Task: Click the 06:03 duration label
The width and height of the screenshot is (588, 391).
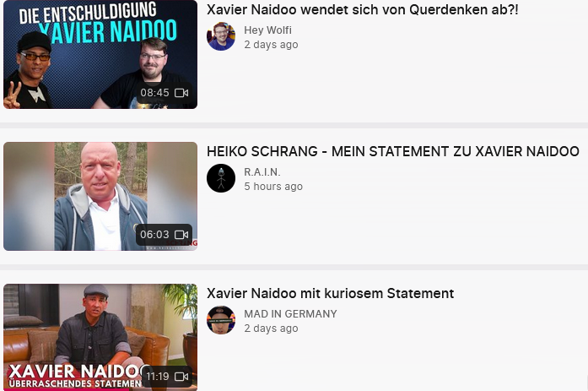Action: point(155,235)
